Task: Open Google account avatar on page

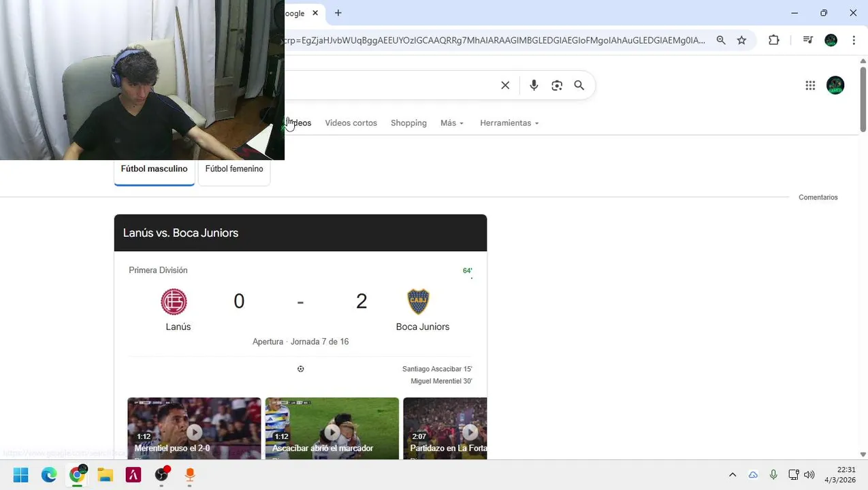Action: coord(835,85)
